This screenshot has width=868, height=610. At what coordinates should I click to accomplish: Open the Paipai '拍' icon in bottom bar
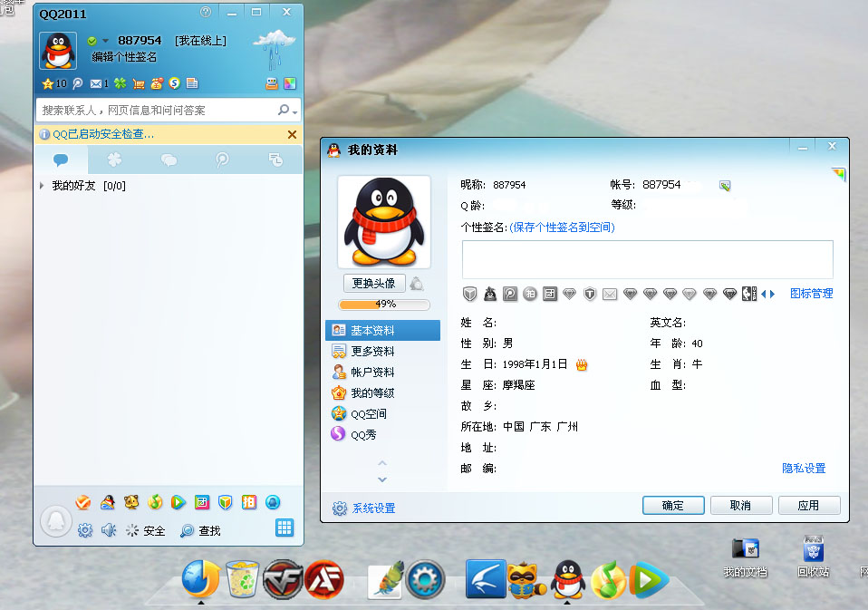click(x=248, y=502)
